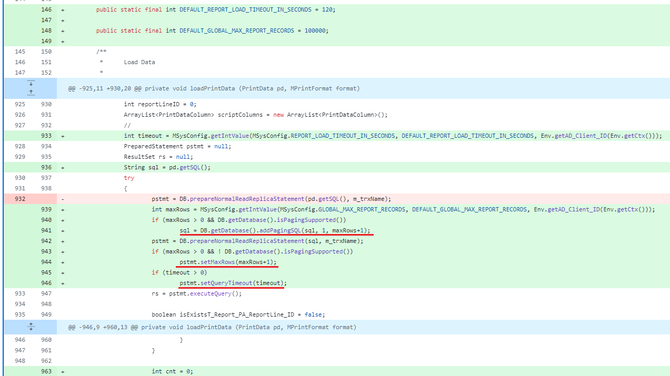The image size is (670, 376).
Task: Click 'ResultSet rs = null;' line
Action: pos(158,157)
